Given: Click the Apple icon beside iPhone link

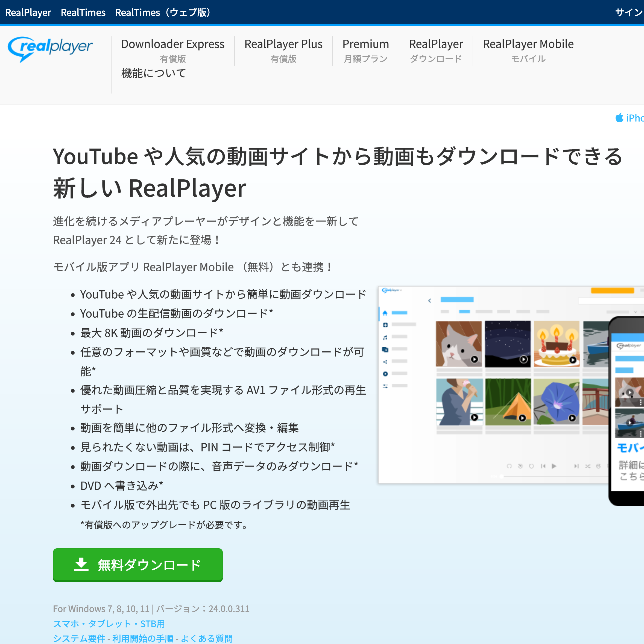Looking at the screenshot, I should click(619, 118).
